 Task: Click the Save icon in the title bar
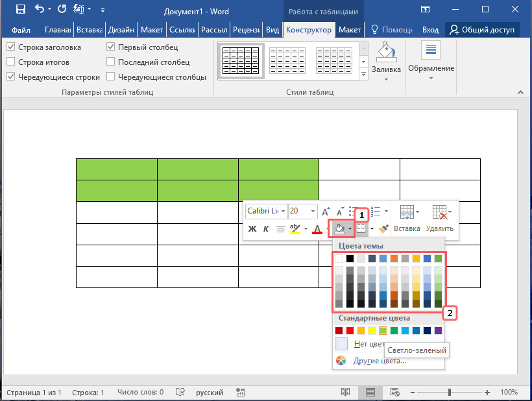click(x=20, y=10)
